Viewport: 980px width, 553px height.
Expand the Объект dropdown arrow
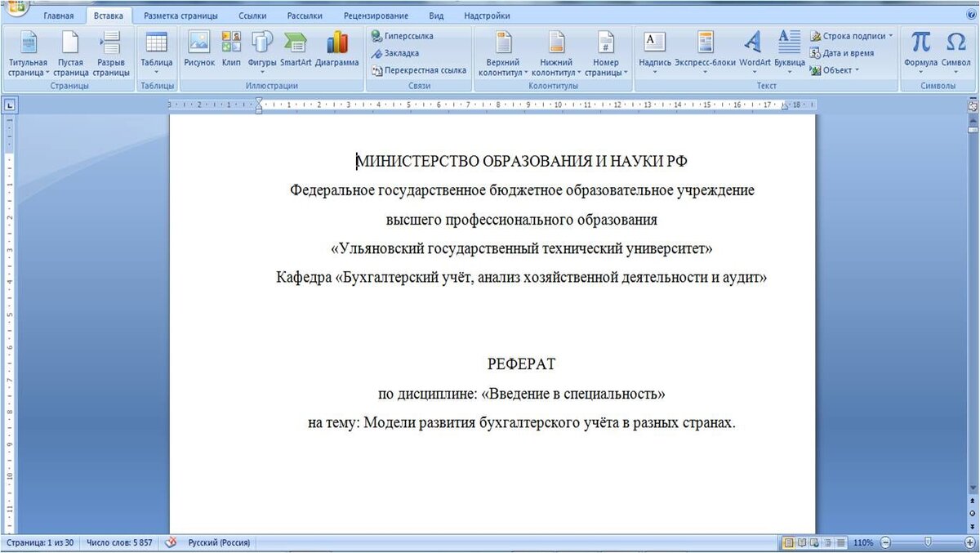tap(857, 70)
